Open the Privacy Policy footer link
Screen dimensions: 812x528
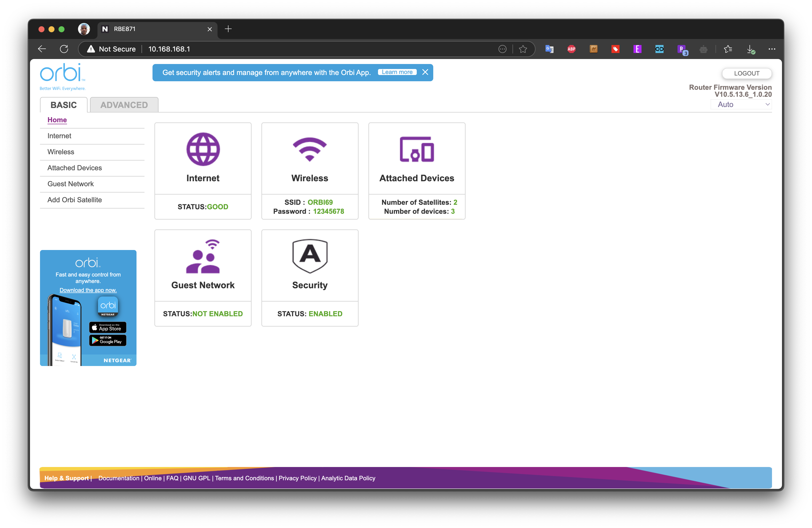tap(297, 478)
